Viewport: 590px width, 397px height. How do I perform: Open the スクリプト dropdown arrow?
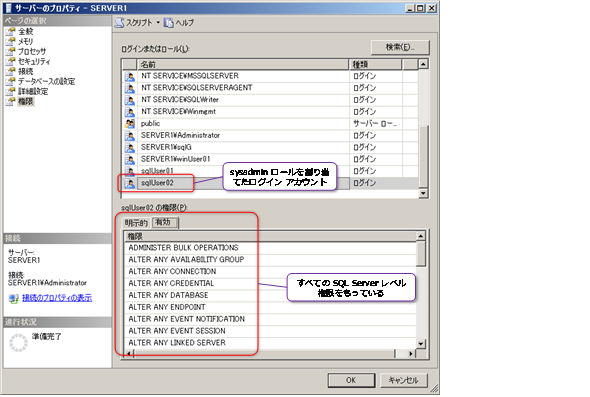point(158,23)
